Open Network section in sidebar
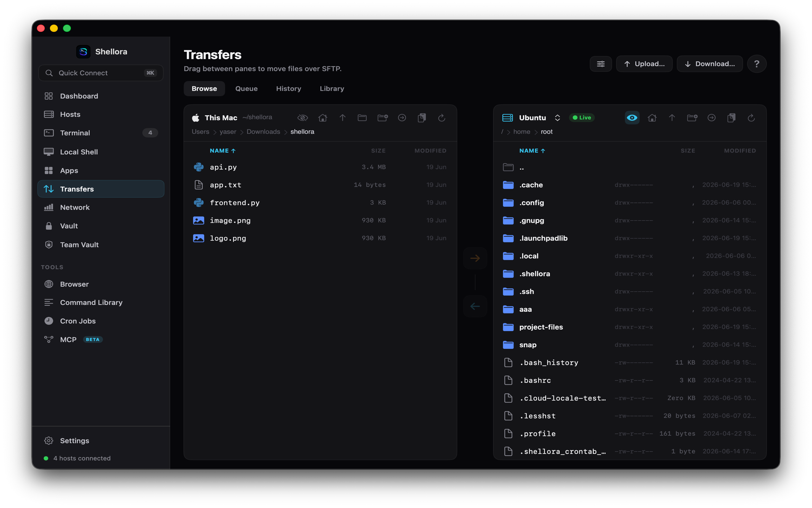The image size is (812, 508). coord(101,207)
